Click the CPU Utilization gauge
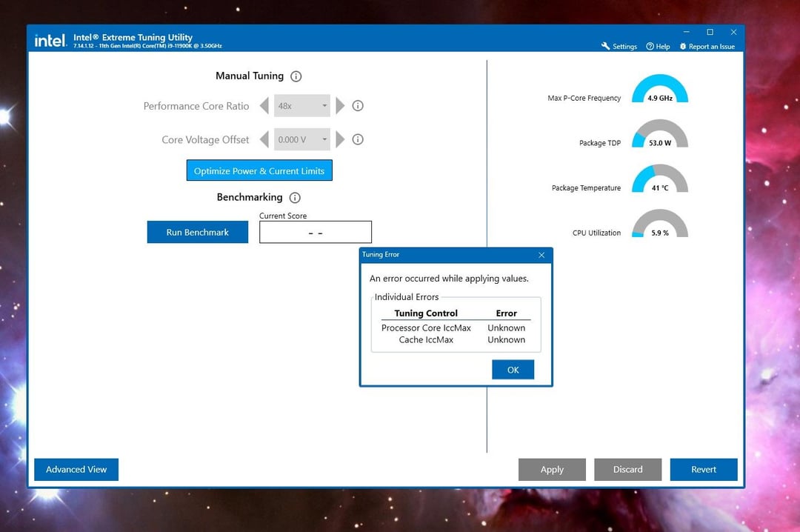Viewport: 800px width, 532px height. (660, 224)
